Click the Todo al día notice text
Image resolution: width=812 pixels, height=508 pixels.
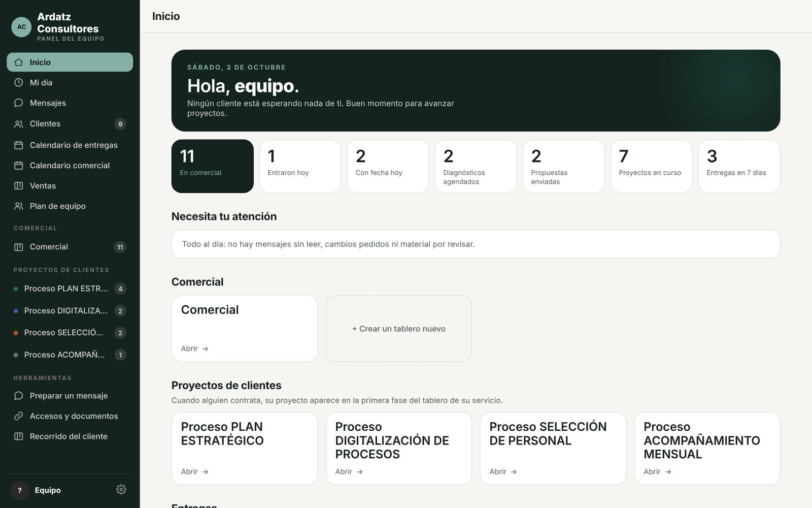click(328, 244)
